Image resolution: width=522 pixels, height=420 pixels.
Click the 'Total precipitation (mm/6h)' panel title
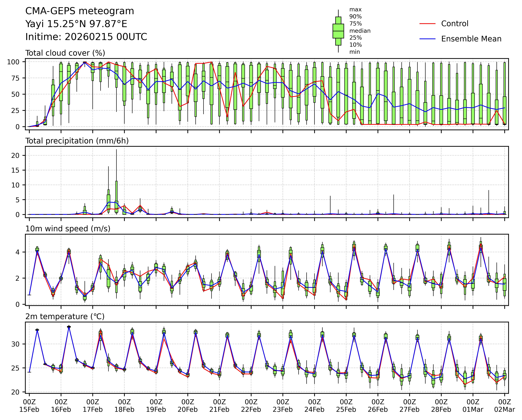click(77, 141)
